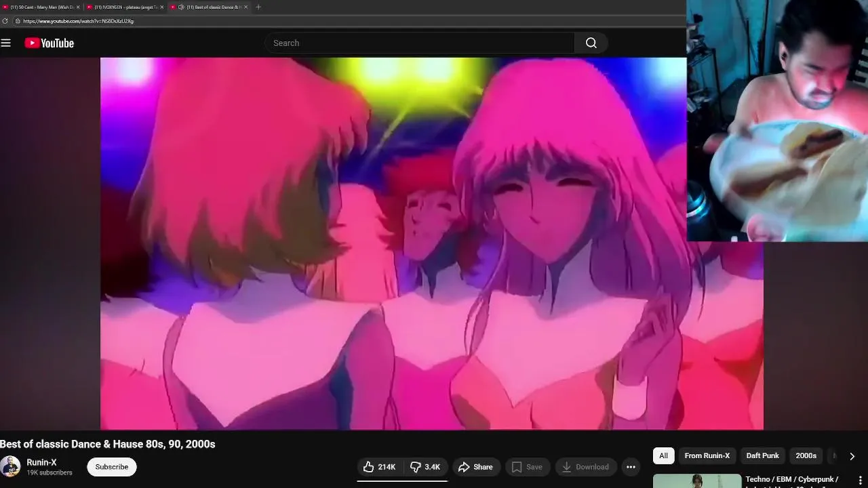Like the video with 214K likes
This screenshot has height=488, width=868.
(x=379, y=467)
